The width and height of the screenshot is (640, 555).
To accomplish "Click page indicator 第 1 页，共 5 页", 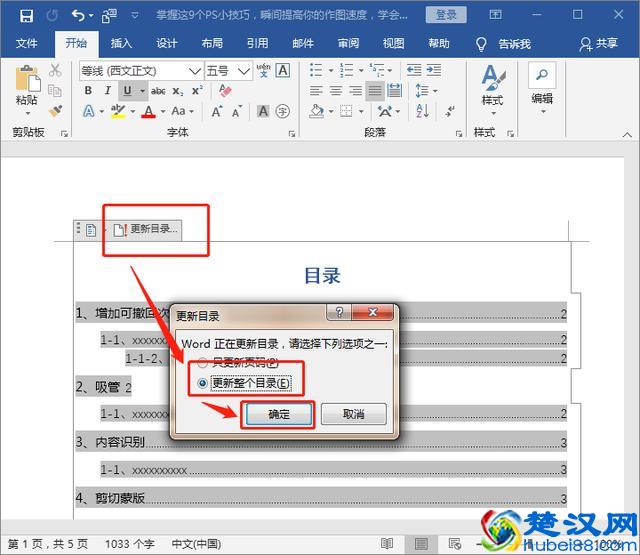I will click(x=48, y=544).
